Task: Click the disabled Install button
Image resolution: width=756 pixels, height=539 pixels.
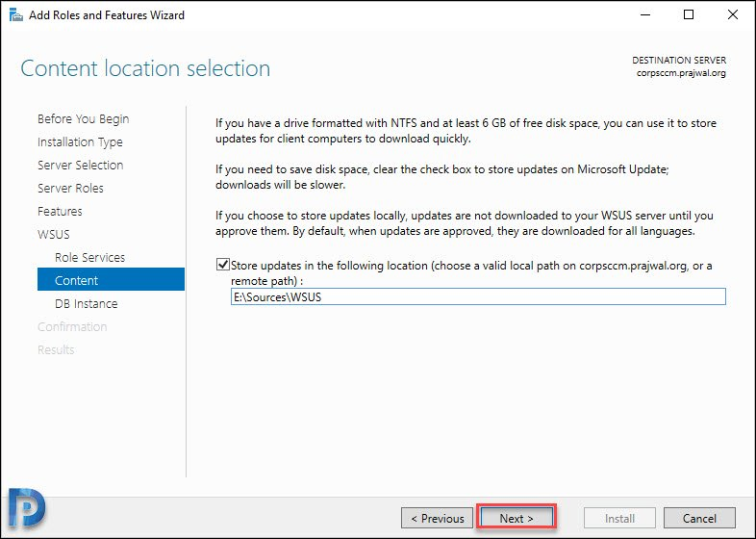Action: click(x=619, y=518)
